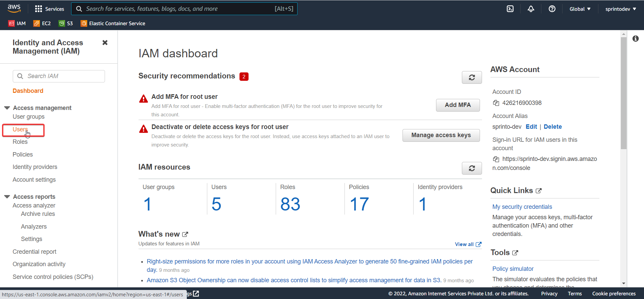Click the warning icon beside Deactivate access keys
Image resolution: width=644 pixels, height=299 pixels.
tap(144, 129)
